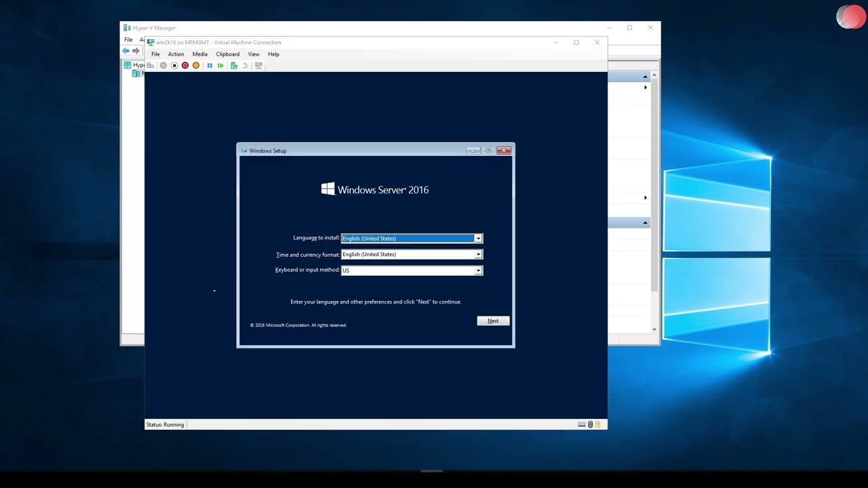Click the Hyper-V Manager title bar icon

tap(127, 28)
